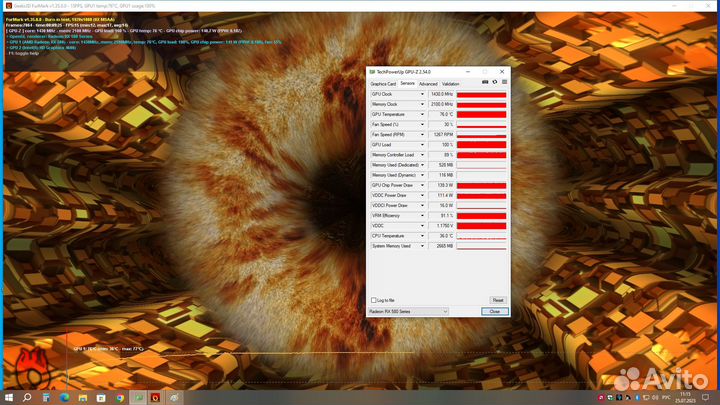
Task: Click the GPU Clock red history graph
Action: pos(481,94)
